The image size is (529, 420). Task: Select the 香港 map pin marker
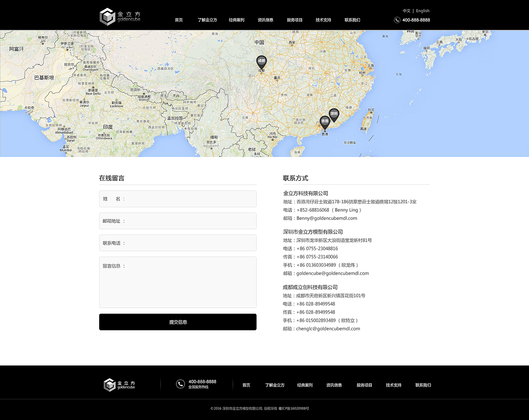point(325,123)
